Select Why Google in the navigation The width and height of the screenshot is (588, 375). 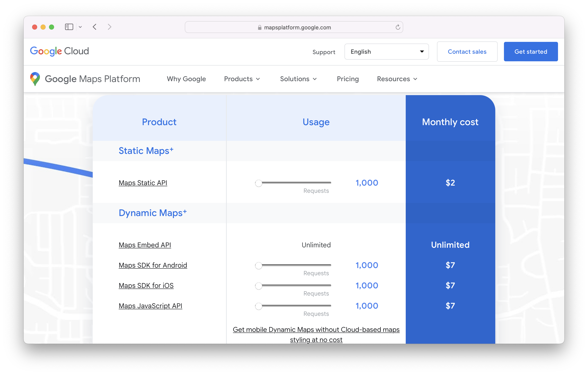click(186, 79)
